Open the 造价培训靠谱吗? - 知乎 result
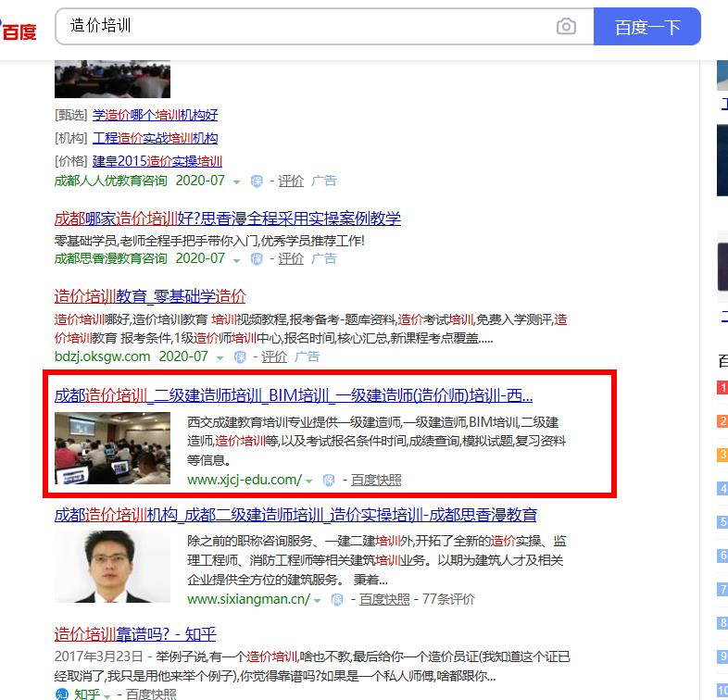This screenshot has width=728, height=700. click(135, 634)
